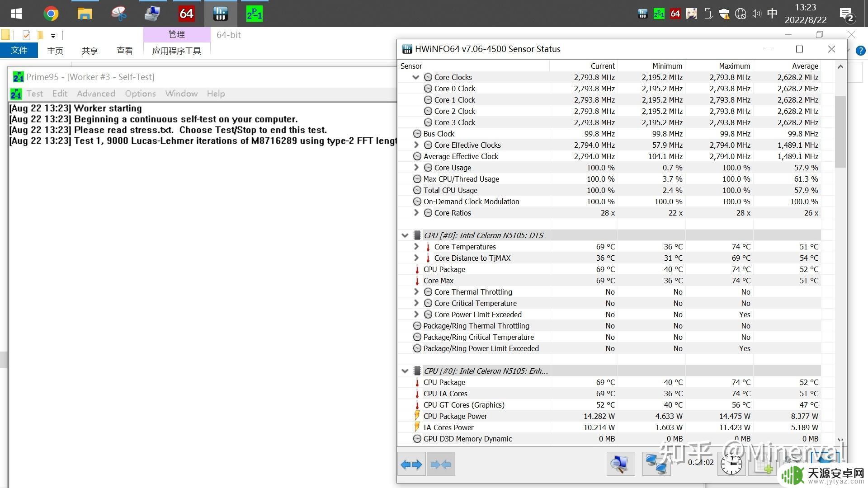Click the Average column header
Viewport: 868px width, 488px height.
point(787,66)
